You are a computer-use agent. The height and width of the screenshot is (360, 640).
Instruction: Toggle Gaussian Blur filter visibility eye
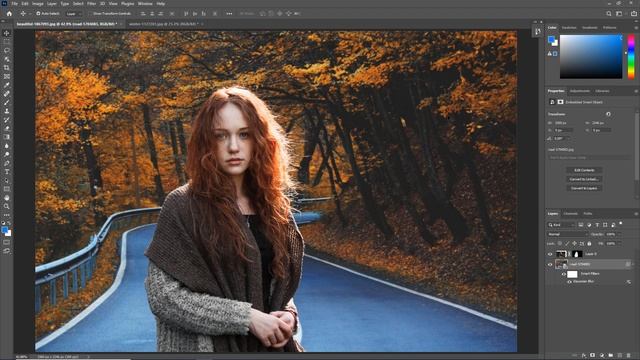pyautogui.click(x=569, y=282)
